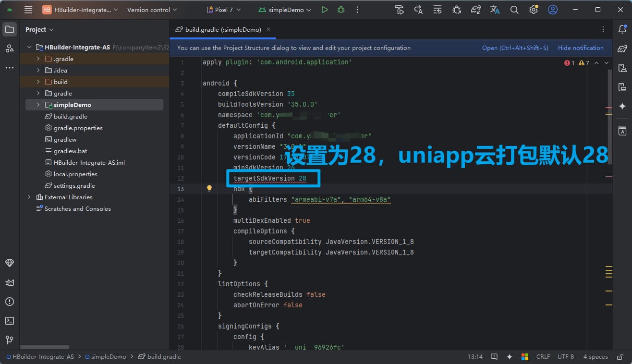Open the Terminal tool window
632x364 pixels.
click(x=10, y=321)
